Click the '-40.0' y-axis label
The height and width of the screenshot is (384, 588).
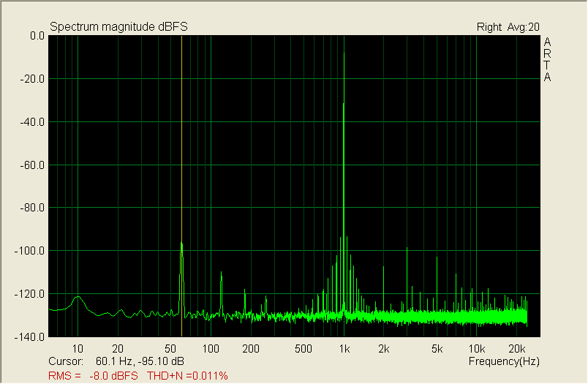32,122
